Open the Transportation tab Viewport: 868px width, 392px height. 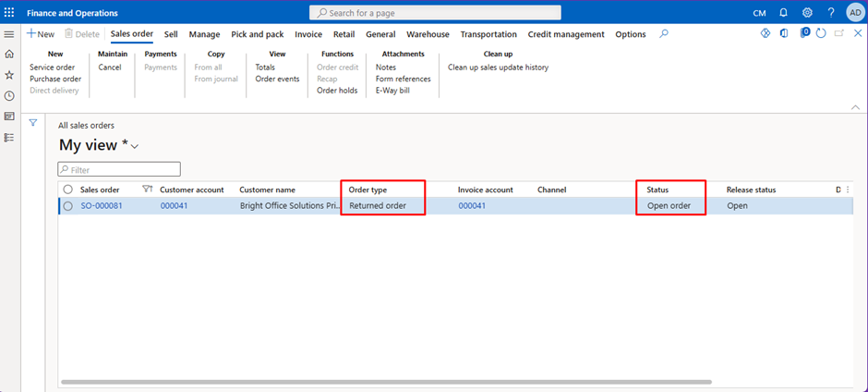pyautogui.click(x=488, y=34)
